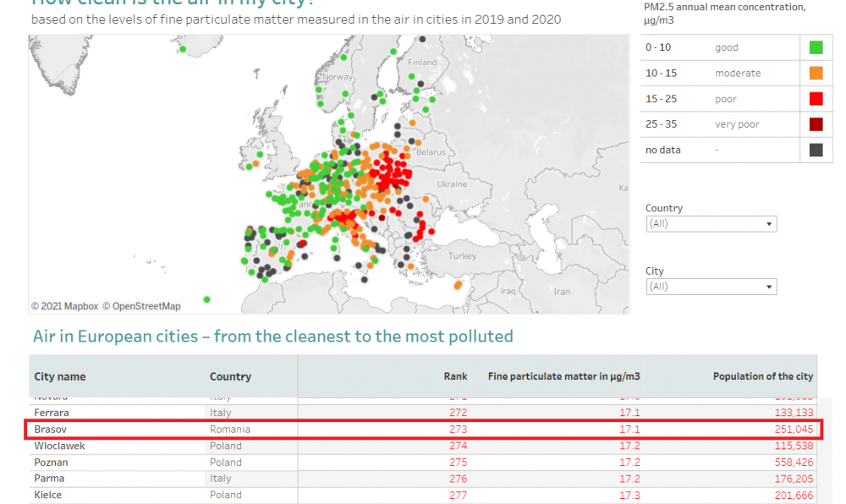Viewport: 846px width, 504px height.
Task: Open the © Mapbox attribution link
Action: [x=65, y=306]
